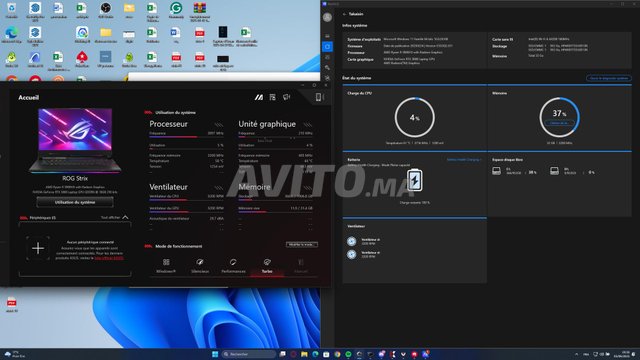
Task: Open Spotify from the taskbar
Action: 348,354
